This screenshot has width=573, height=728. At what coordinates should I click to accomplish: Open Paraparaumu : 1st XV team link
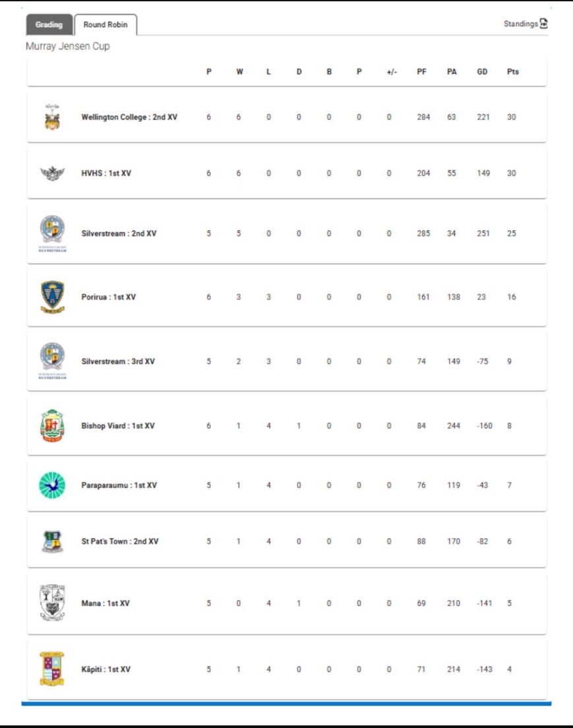coord(119,485)
